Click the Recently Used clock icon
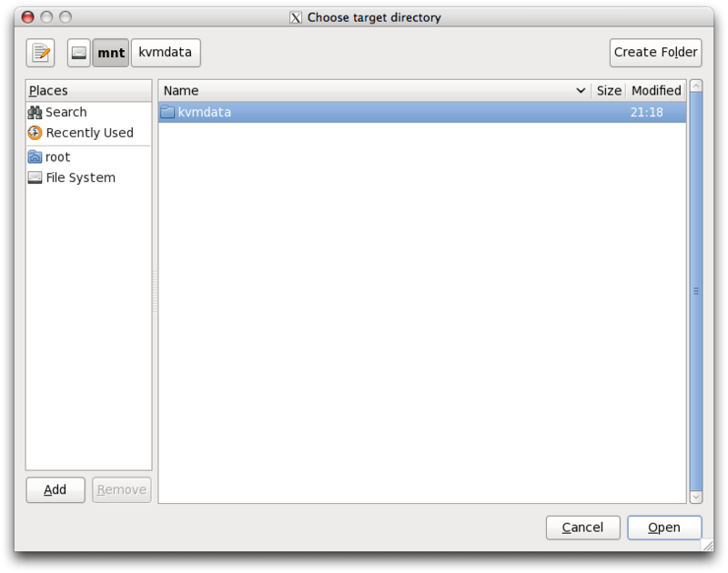 pyautogui.click(x=35, y=133)
